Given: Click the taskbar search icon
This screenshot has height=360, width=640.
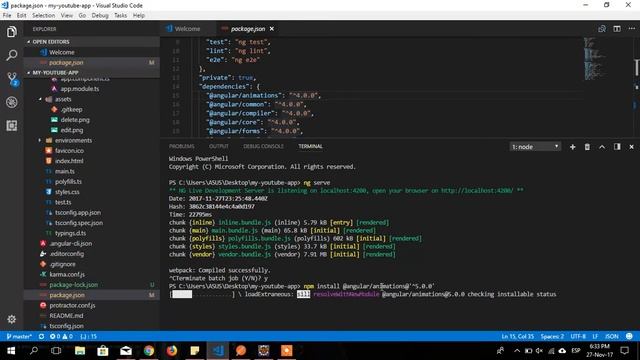Looking at the screenshot, I should tap(34, 351).
